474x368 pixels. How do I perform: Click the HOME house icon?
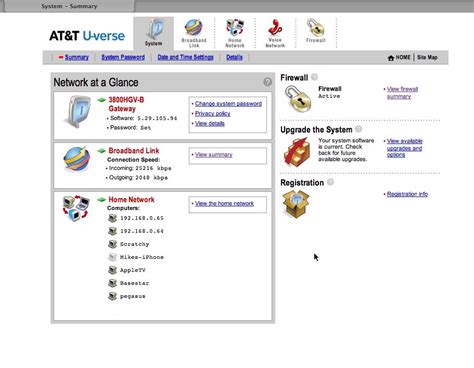tap(391, 58)
